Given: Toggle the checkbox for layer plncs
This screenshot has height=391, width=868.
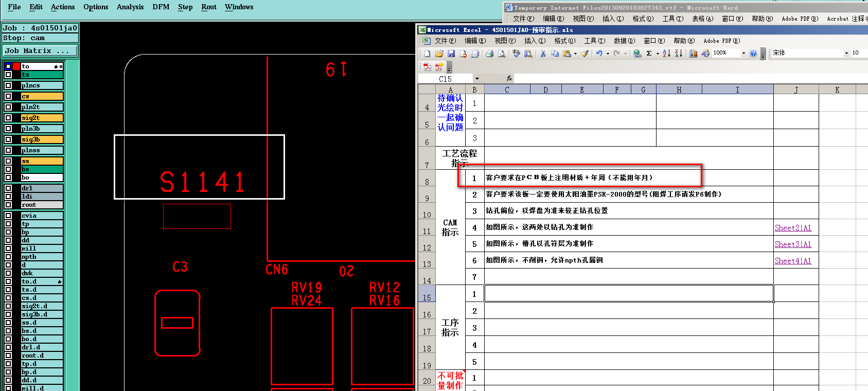Looking at the screenshot, I should 8,85.
